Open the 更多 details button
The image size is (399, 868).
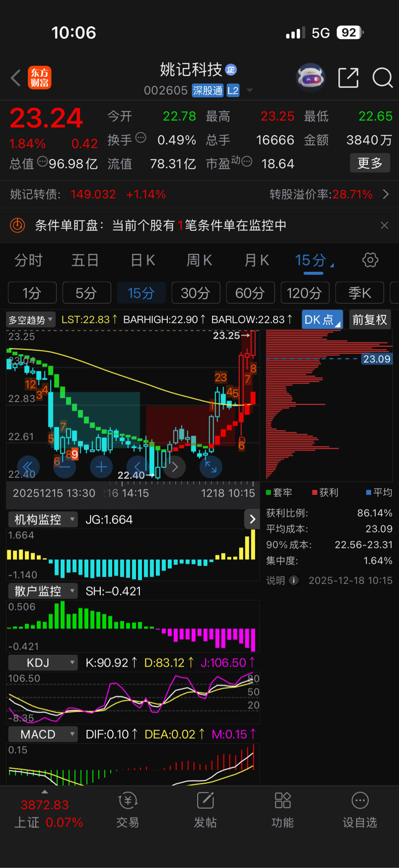(x=370, y=163)
